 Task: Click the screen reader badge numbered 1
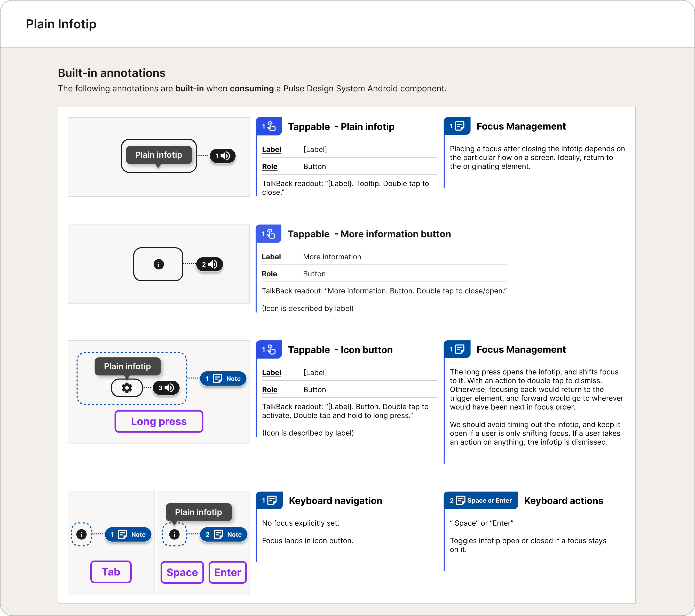(x=223, y=156)
